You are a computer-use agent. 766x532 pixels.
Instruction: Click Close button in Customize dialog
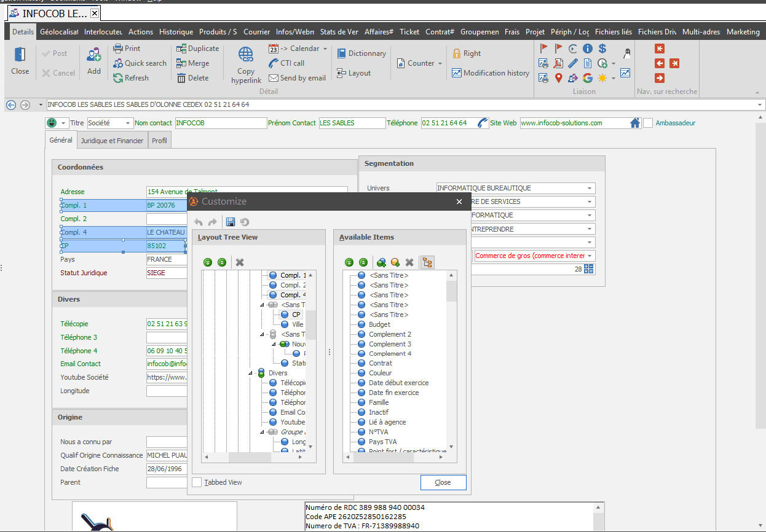(443, 482)
